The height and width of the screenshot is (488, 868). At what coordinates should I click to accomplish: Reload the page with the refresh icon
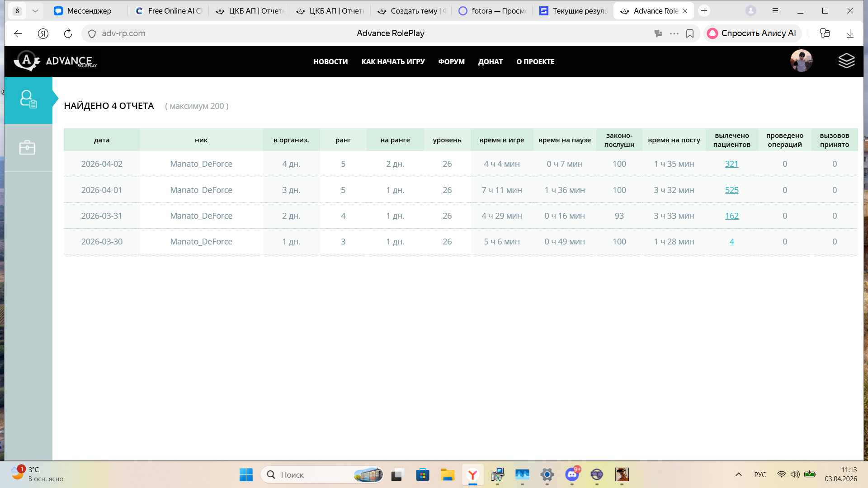(68, 33)
